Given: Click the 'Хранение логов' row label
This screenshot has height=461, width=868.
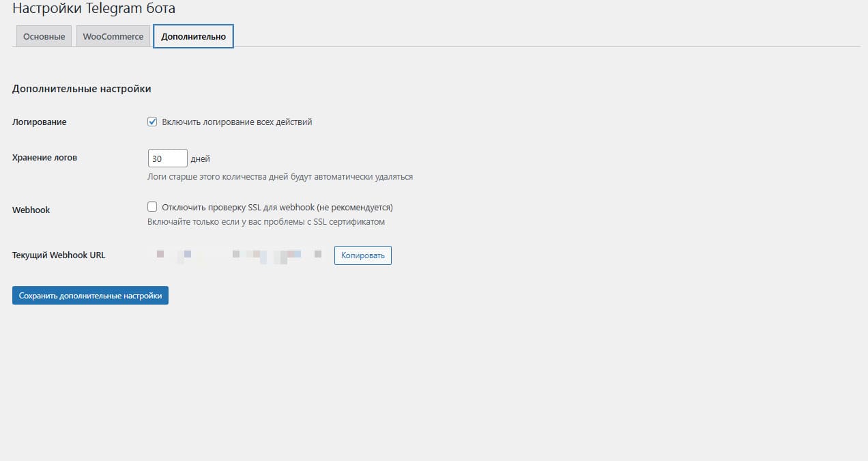Looking at the screenshot, I should tap(45, 158).
